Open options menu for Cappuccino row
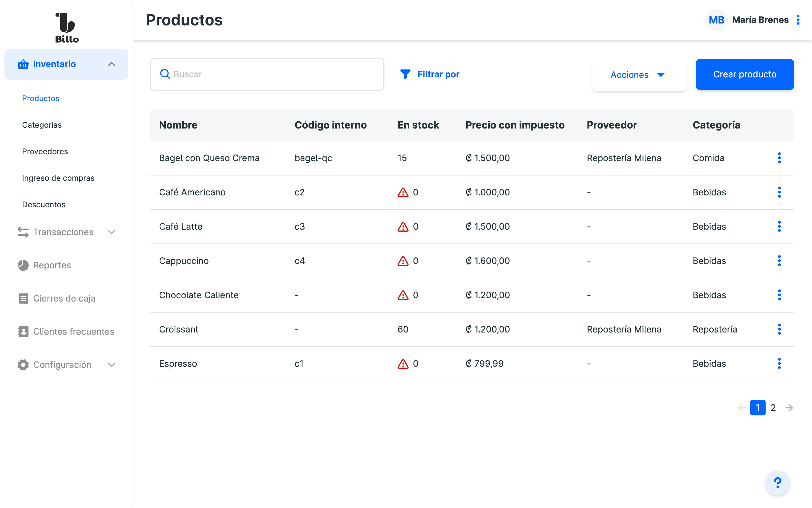This screenshot has width=812, height=508. pyautogui.click(x=779, y=261)
